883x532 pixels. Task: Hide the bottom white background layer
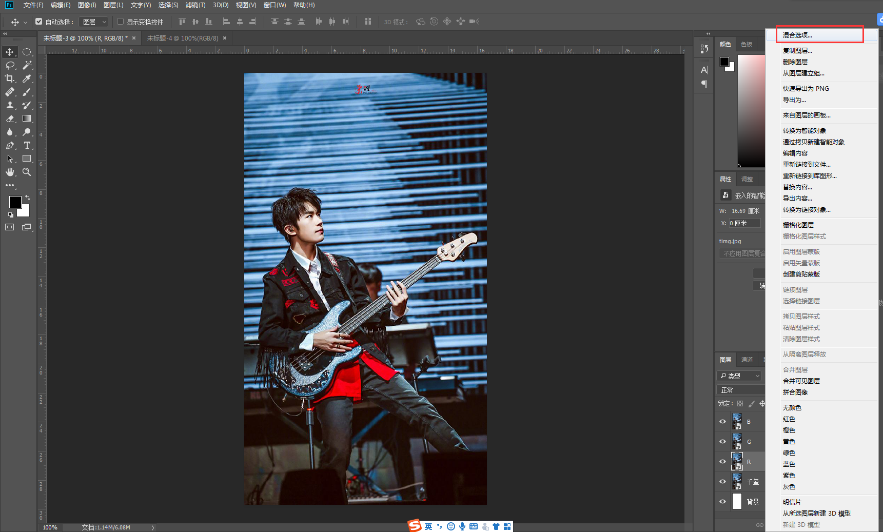tap(723, 502)
